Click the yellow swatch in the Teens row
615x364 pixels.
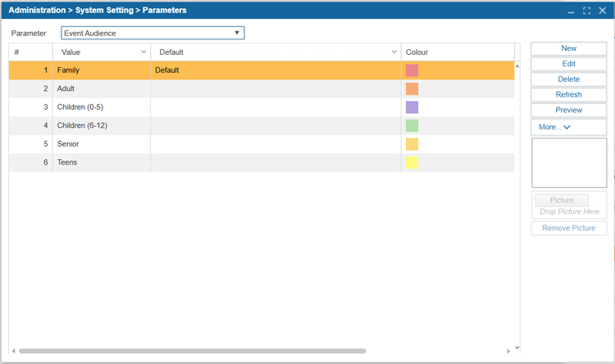coord(412,162)
